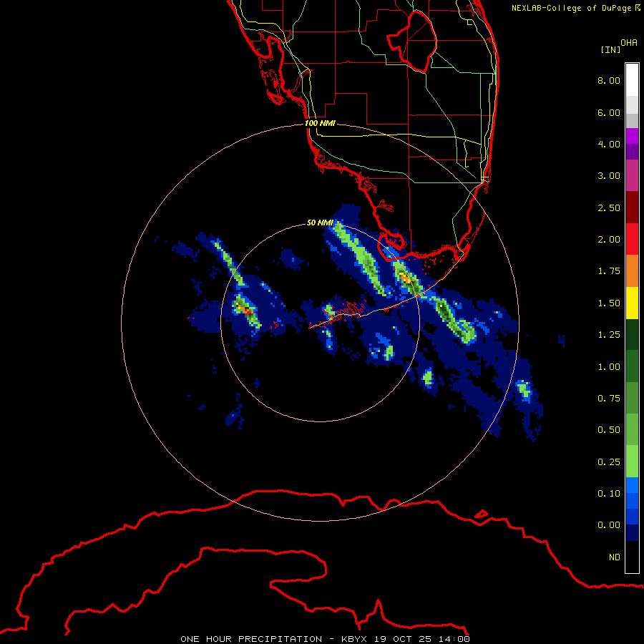Click the ONE HOUR PRECIPITATION title text
This screenshot has width=644, height=644.
251,639
